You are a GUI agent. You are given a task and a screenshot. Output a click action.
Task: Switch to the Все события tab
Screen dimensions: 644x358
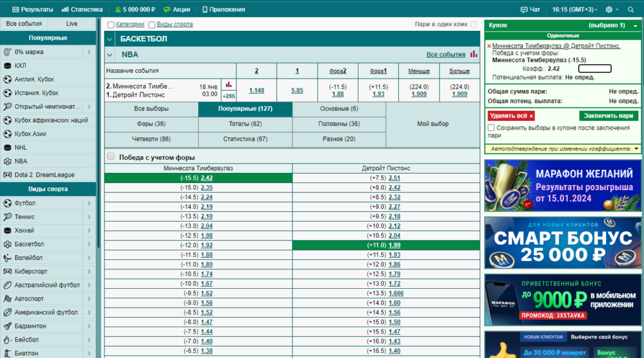pos(24,23)
